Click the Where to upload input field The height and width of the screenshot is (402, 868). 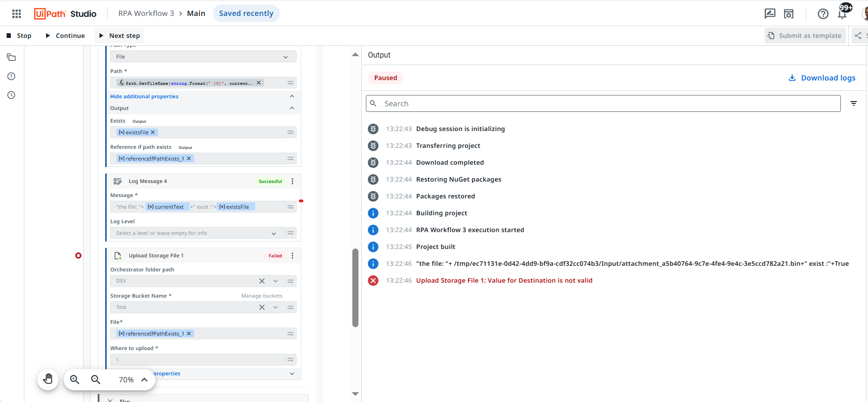(x=197, y=360)
